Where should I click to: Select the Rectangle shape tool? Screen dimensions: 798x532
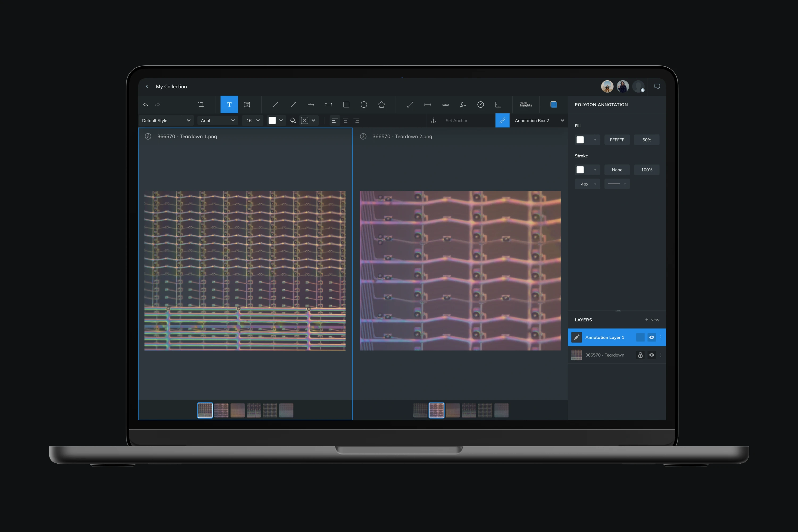346,105
